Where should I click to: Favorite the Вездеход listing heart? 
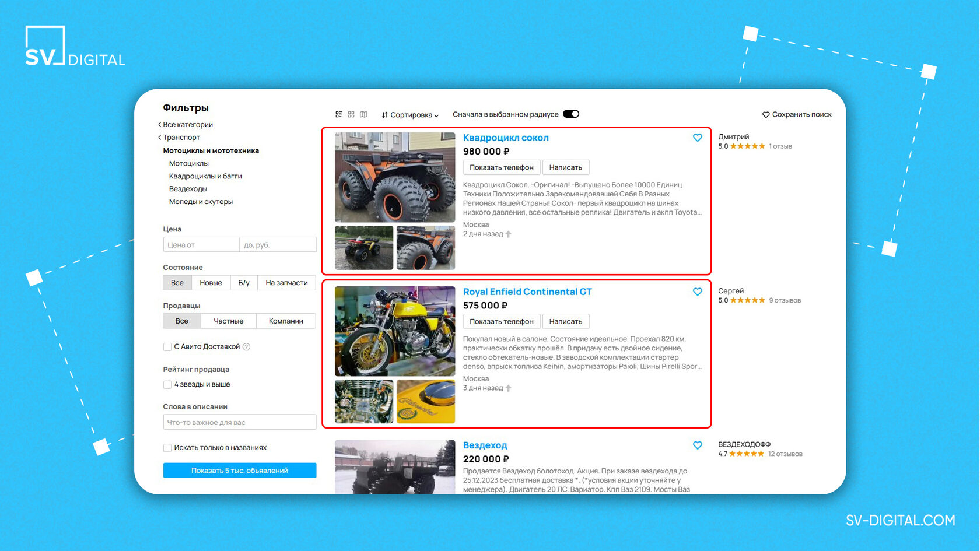(x=698, y=445)
